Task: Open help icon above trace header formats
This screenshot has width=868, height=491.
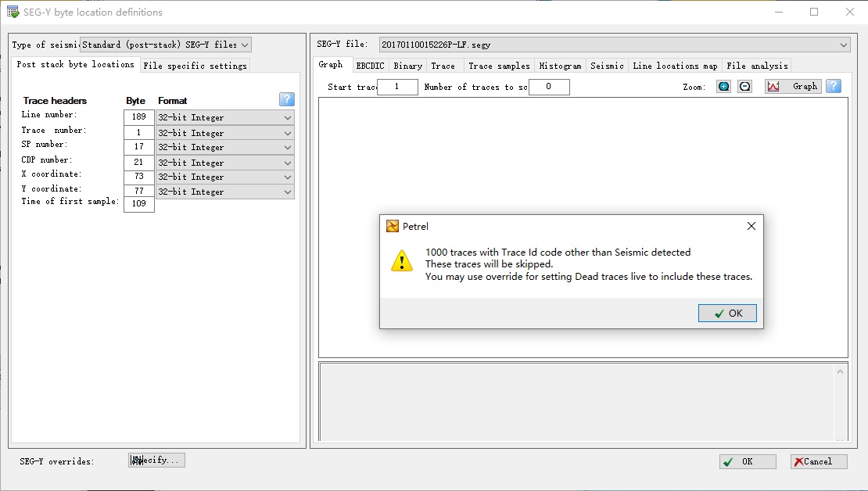Action: click(x=287, y=99)
